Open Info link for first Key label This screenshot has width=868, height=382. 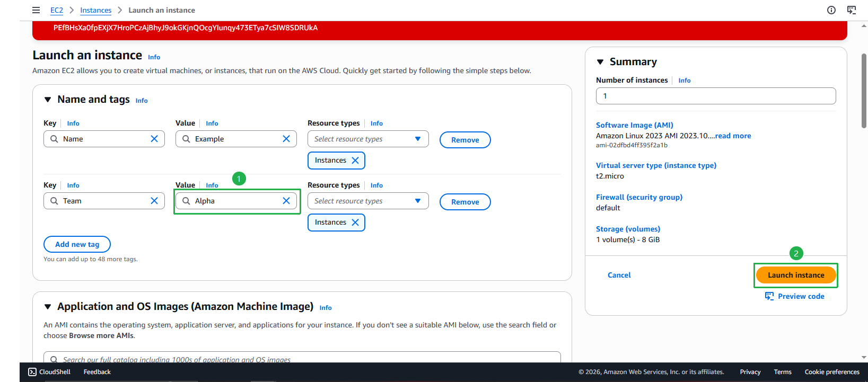[x=73, y=123]
